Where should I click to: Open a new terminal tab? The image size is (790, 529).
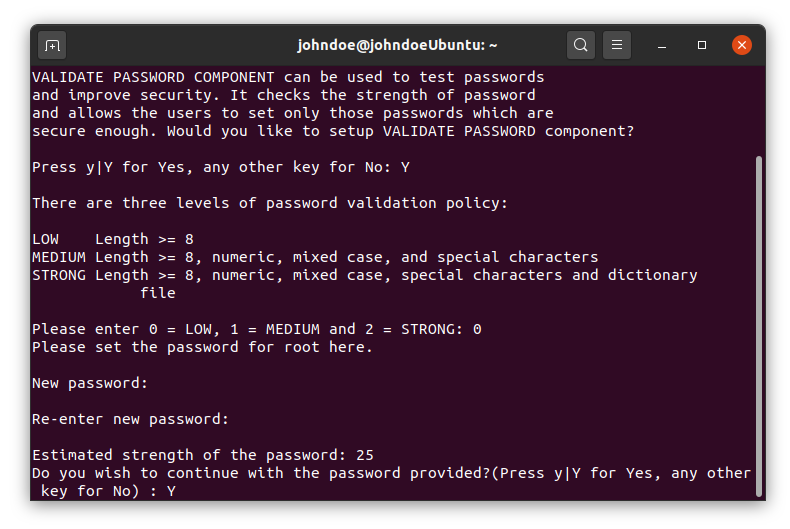tap(52, 45)
